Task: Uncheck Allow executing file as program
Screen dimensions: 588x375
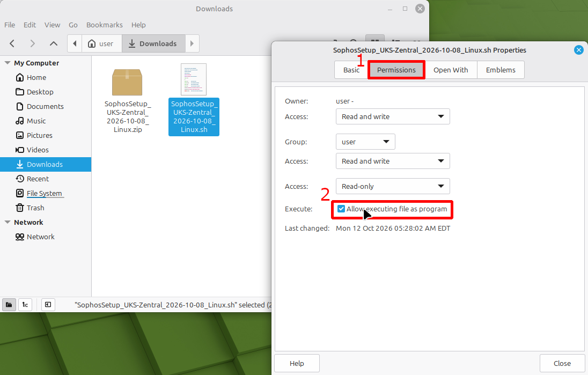Action: 341,209
